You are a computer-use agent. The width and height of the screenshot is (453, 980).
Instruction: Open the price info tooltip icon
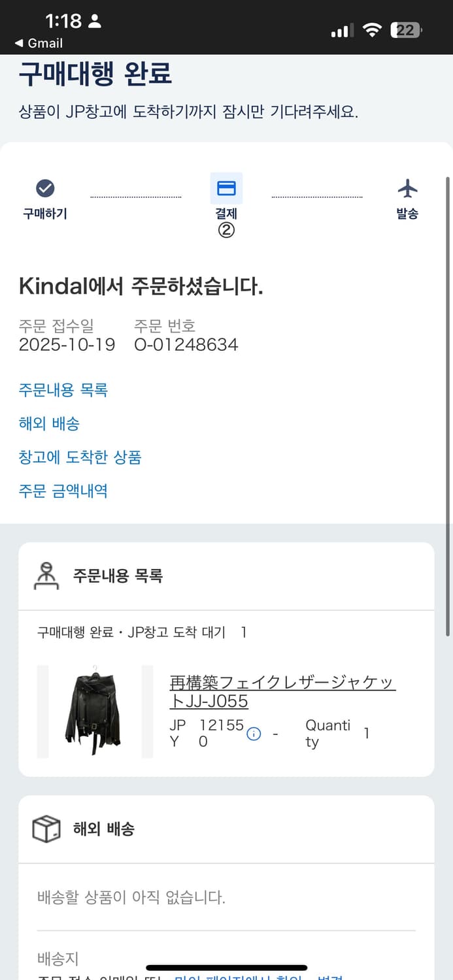(x=254, y=734)
